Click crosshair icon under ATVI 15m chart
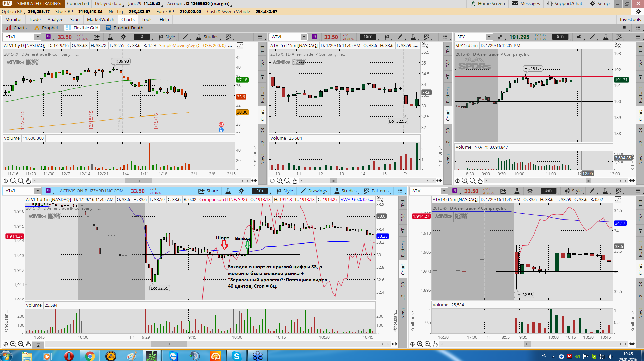Screen dimensions: 644x361 [272, 181]
